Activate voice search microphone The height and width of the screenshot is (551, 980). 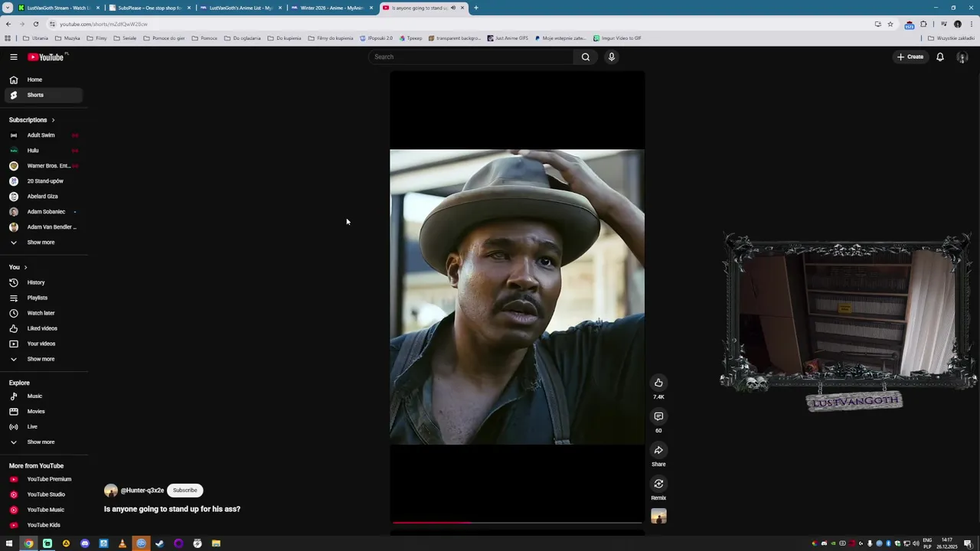[611, 57]
